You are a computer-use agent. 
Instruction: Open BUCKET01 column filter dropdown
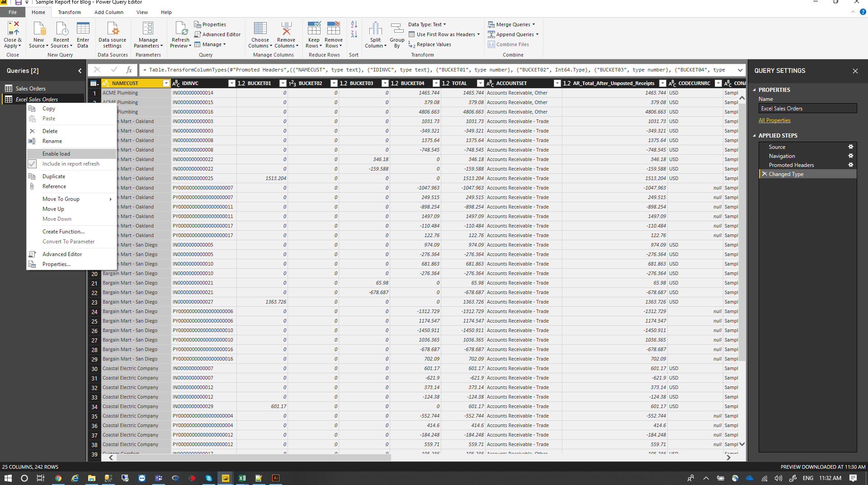coord(283,83)
